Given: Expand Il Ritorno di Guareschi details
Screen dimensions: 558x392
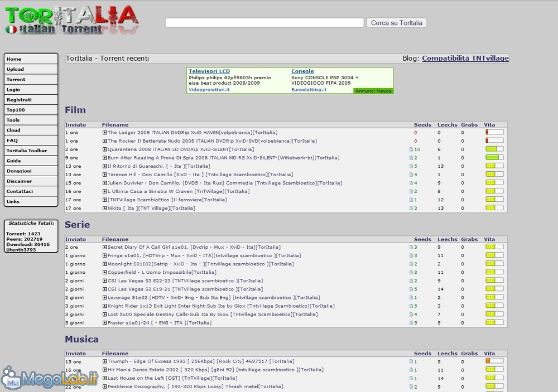Looking at the screenshot, I should tap(105, 166).
